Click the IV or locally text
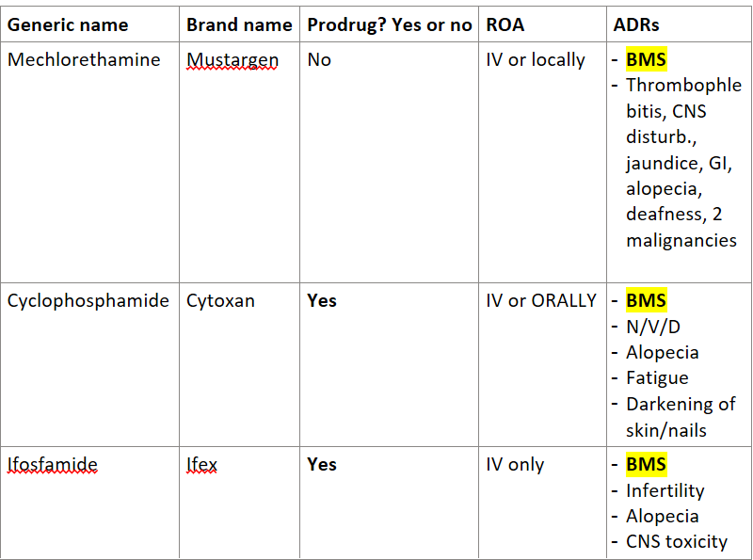Viewport: 753px width, 560px height. point(536,59)
